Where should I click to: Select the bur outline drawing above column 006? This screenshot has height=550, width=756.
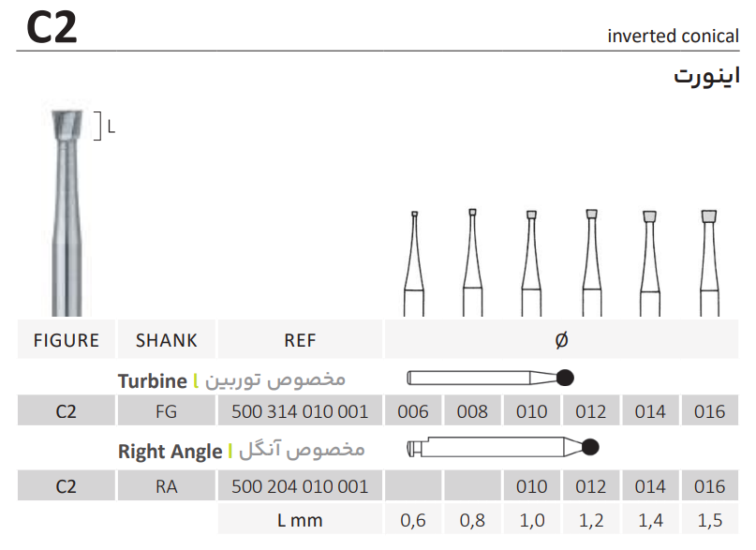(414, 263)
